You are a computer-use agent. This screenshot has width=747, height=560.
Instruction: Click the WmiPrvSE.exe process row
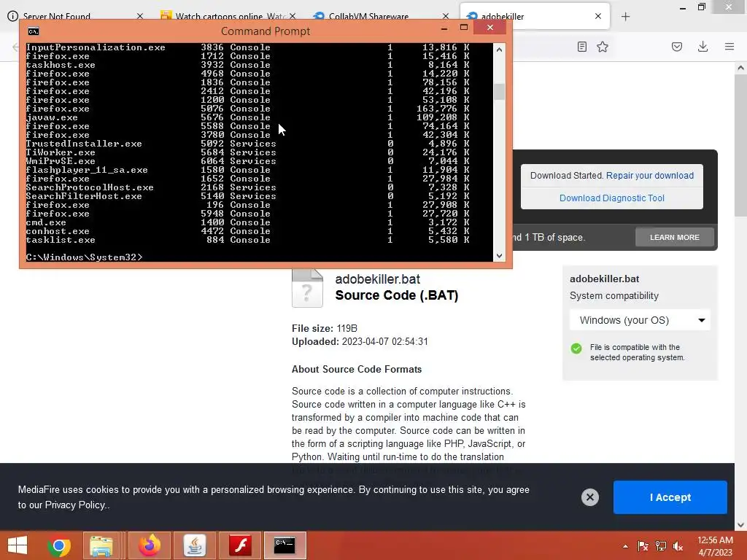click(248, 161)
